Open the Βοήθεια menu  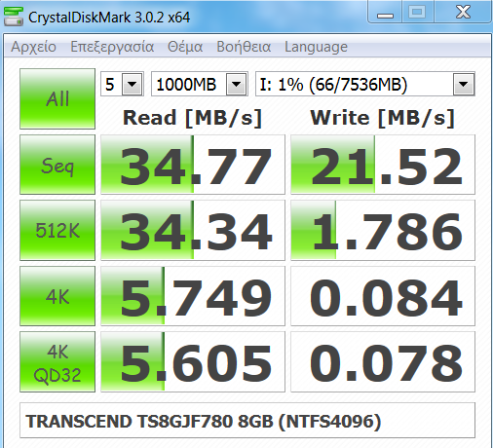244,47
